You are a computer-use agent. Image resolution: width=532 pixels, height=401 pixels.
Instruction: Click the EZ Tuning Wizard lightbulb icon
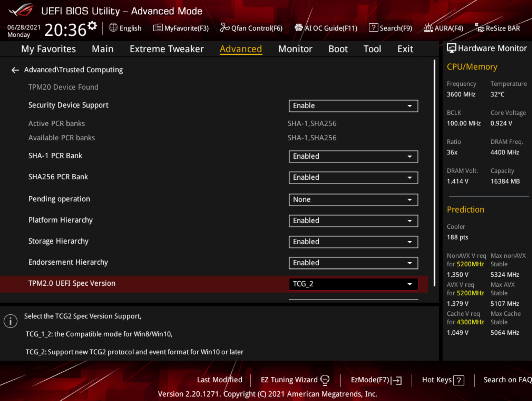tap(325, 380)
